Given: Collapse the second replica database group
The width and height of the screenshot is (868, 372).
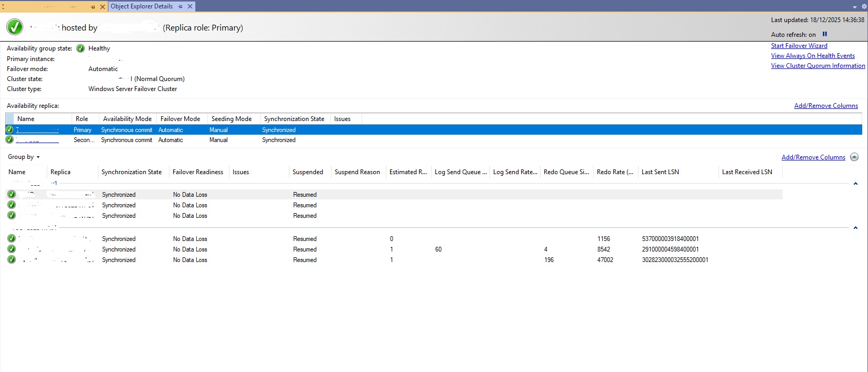Looking at the screenshot, I should click(x=855, y=228).
